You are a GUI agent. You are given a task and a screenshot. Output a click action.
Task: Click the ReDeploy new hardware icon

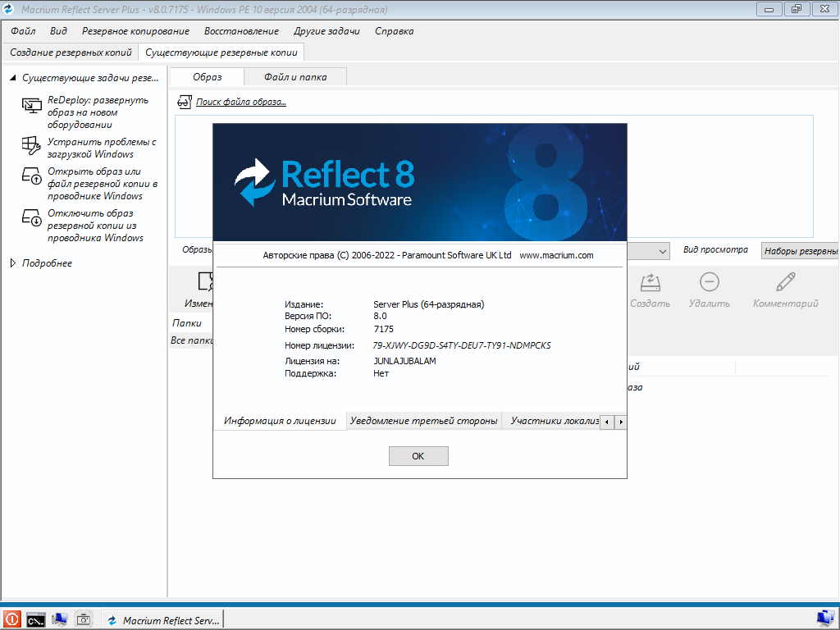[x=31, y=105]
